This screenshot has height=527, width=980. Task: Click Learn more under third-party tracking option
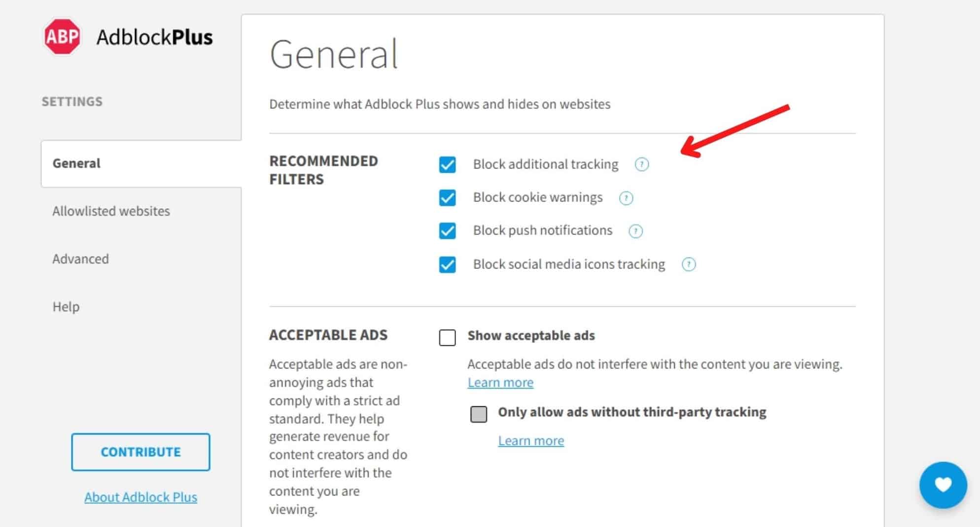pos(531,441)
